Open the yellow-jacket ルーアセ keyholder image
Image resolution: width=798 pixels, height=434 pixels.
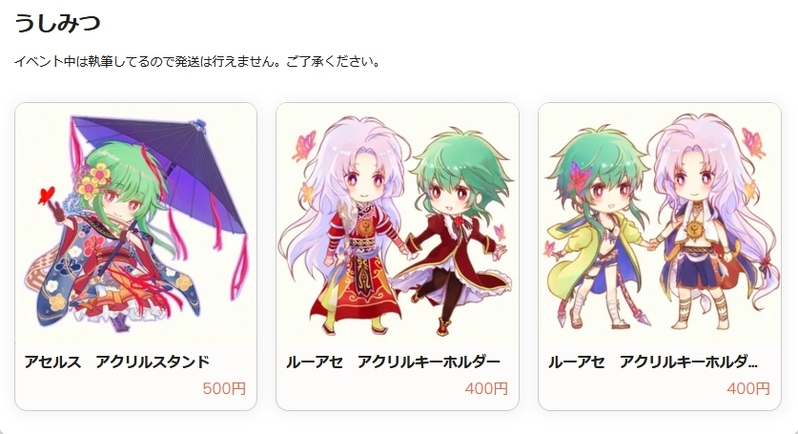(x=660, y=223)
